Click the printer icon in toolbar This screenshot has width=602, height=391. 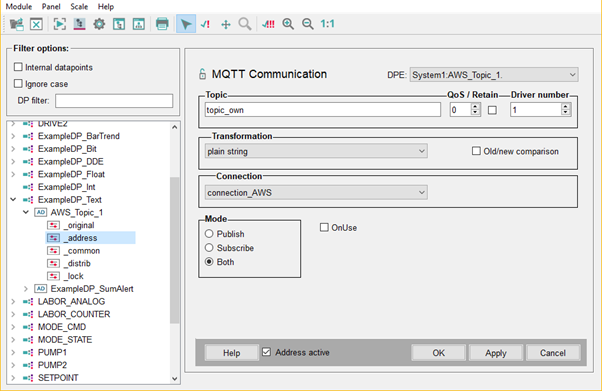[162, 24]
